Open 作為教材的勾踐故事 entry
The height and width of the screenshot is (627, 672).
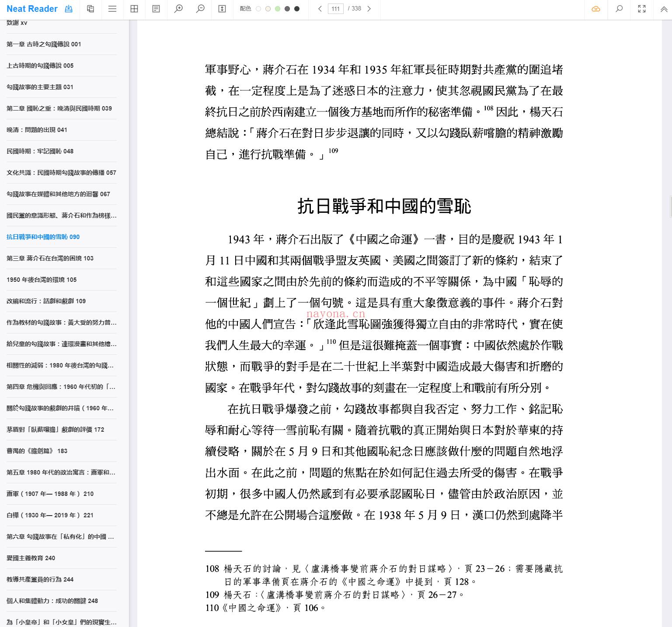coord(62,322)
